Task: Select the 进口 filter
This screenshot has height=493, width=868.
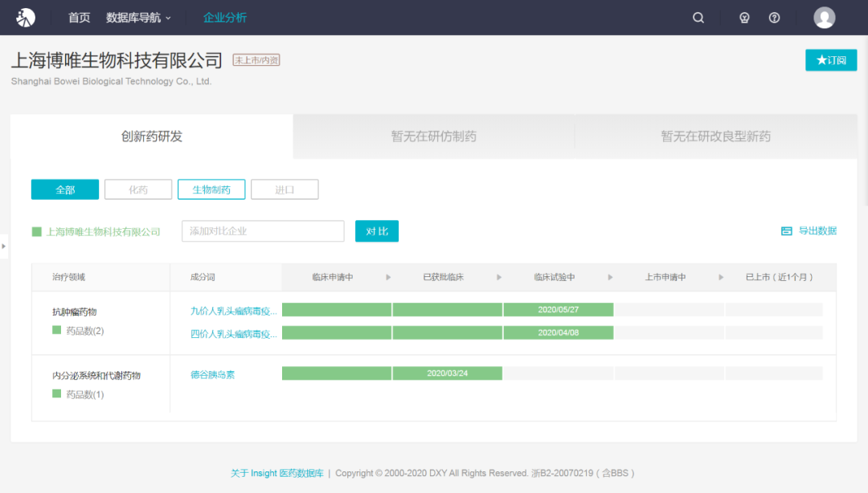Action: pyautogui.click(x=285, y=189)
